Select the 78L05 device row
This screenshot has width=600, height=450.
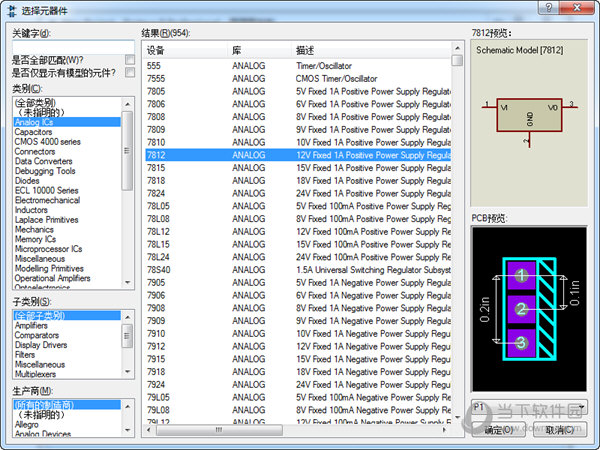(x=298, y=206)
